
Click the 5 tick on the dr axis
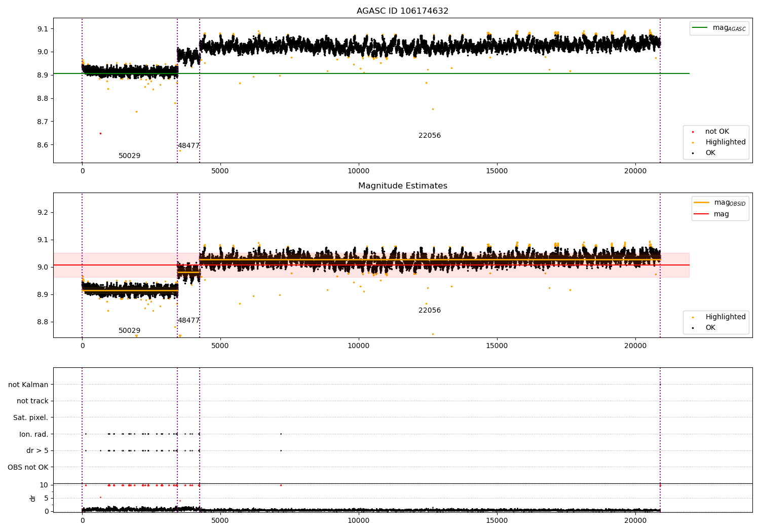pyautogui.click(x=46, y=498)
